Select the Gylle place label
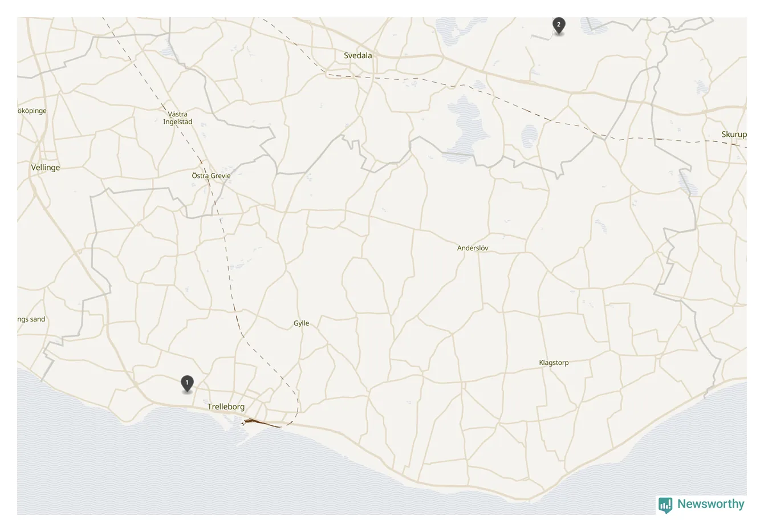Image resolution: width=764 pixels, height=532 pixels. click(301, 323)
